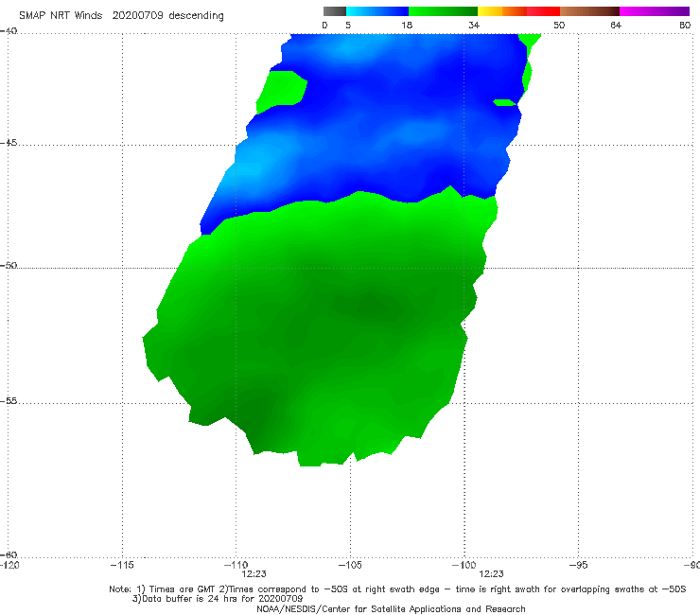Click the longitude label -115
The image size is (700, 615).
point(122,565)
